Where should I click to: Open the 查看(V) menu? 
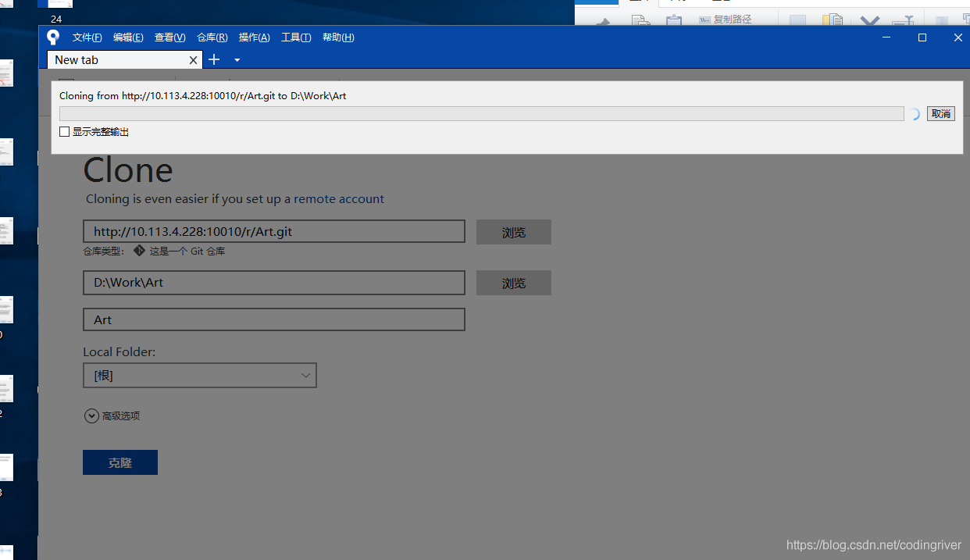(x=170, y=37)
